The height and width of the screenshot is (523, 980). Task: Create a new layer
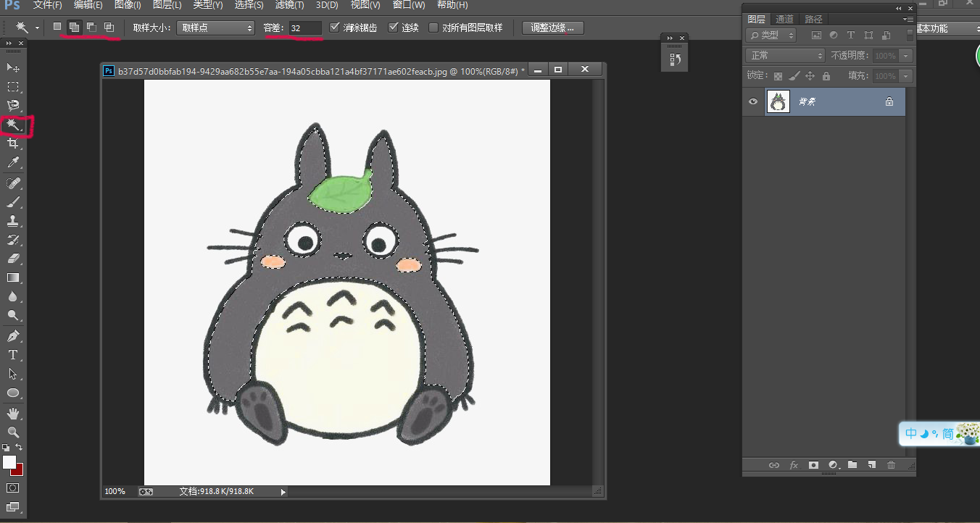coord(872,465)
